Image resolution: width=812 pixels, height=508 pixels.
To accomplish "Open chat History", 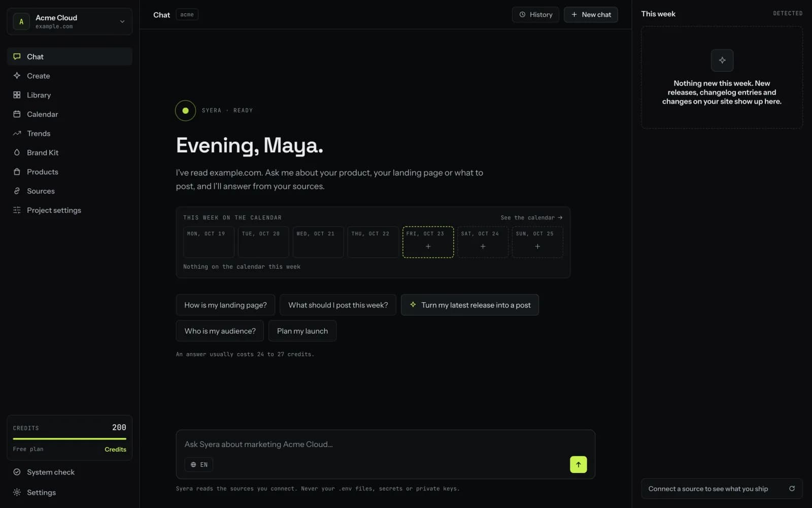I will pyautogui.click(x=535, y=15).
